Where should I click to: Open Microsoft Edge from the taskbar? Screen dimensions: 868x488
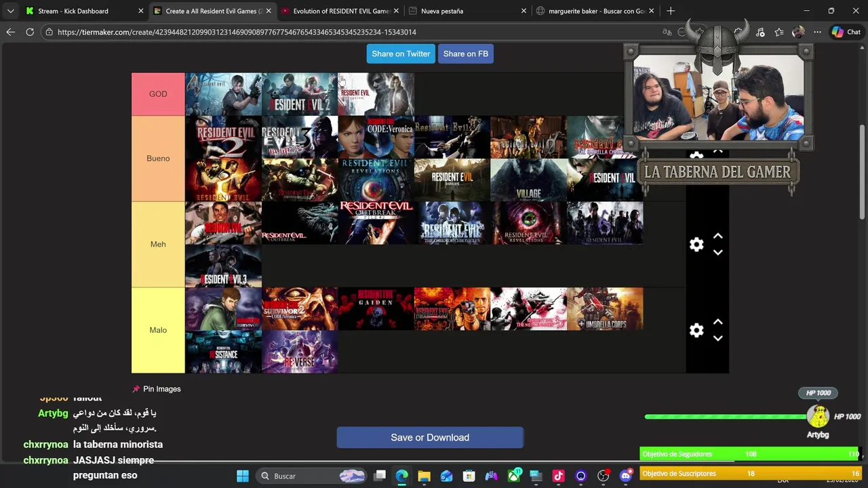point(401,476)
